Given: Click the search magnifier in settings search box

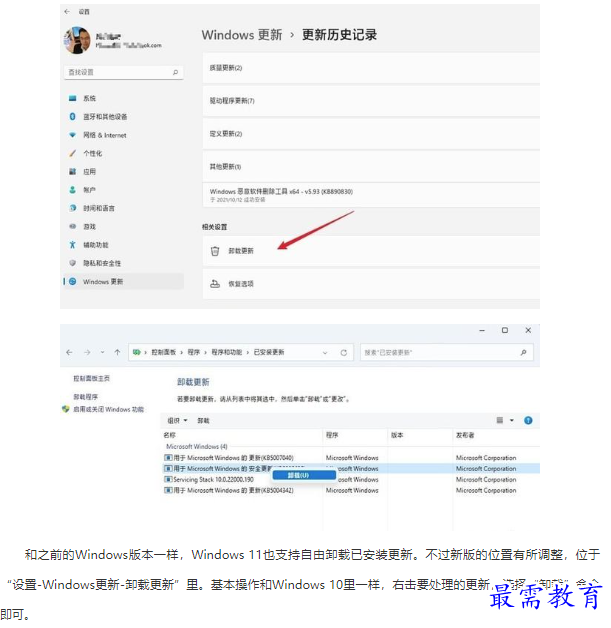Looking at the screenshot, I should click(x=175, y=72).
